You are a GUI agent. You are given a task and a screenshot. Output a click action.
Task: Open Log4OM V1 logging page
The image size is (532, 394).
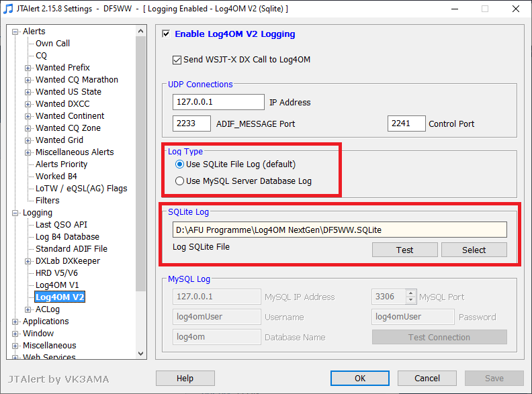[x=57, y=285]
